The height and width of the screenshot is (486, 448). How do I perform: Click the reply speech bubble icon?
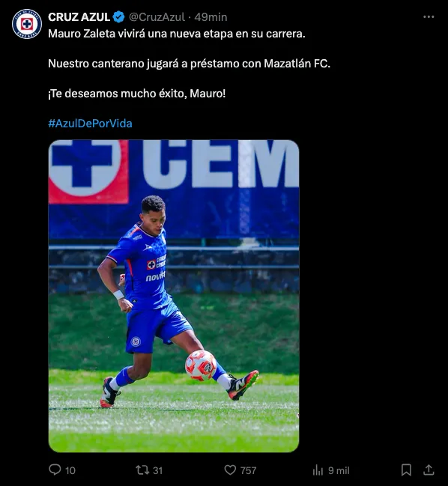click(x=55, y=470)
